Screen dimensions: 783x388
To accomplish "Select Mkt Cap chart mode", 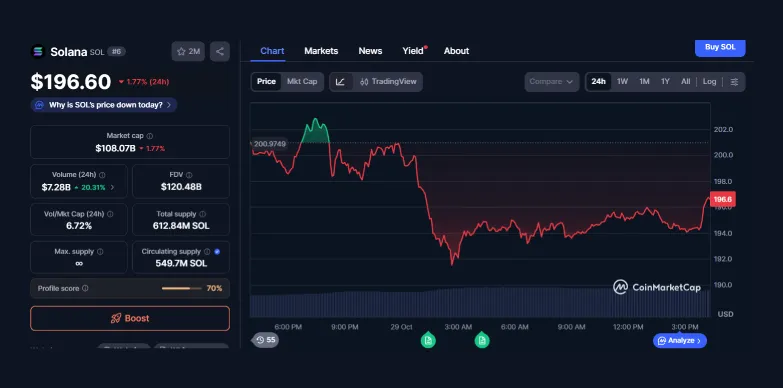I will pyautogui.click(x=302, y=82).
